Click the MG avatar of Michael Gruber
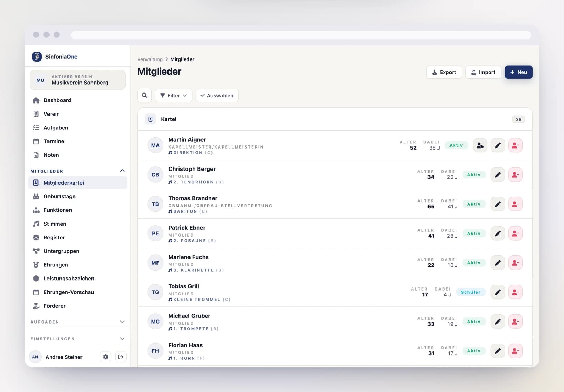This screenshot has width=564, height=392. (x=155, y=322)
